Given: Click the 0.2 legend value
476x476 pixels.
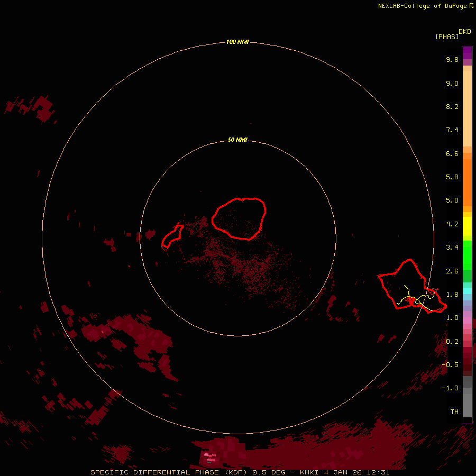Looking at the screenshot, I should (x=452, y=342).
